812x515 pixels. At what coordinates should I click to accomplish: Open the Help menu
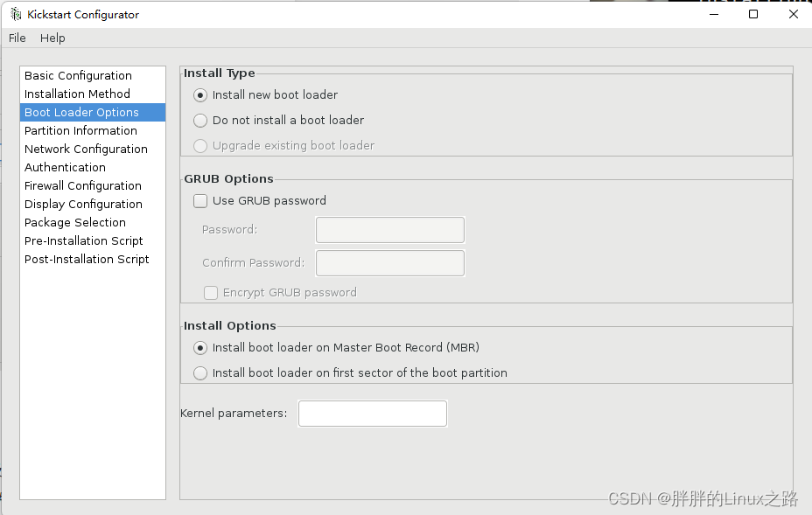[x=52, y=38]
